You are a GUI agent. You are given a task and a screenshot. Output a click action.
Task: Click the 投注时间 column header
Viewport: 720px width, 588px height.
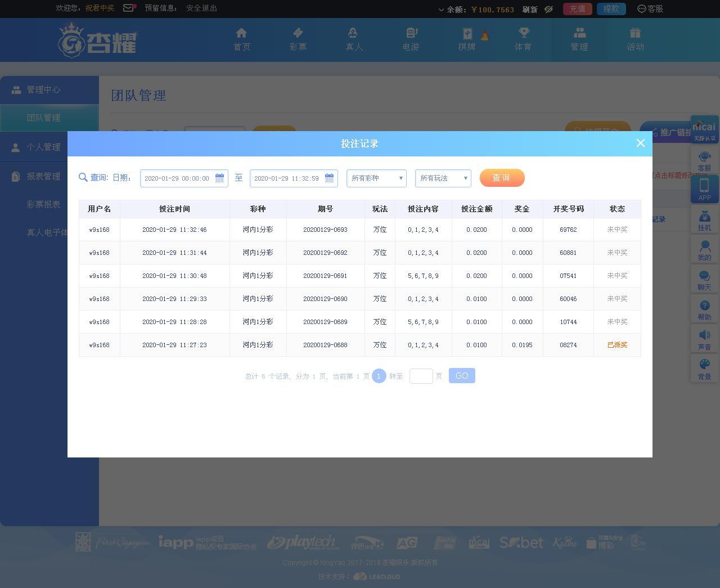[x=175, y=209]
